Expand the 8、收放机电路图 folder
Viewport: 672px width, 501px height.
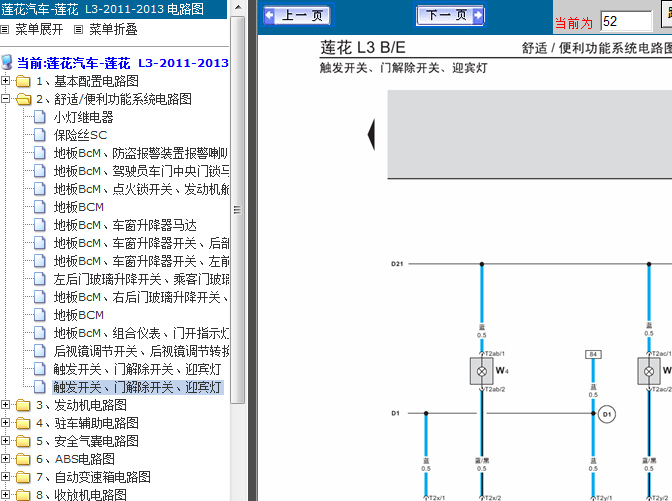pyautogui.click(x=5, y=495)
